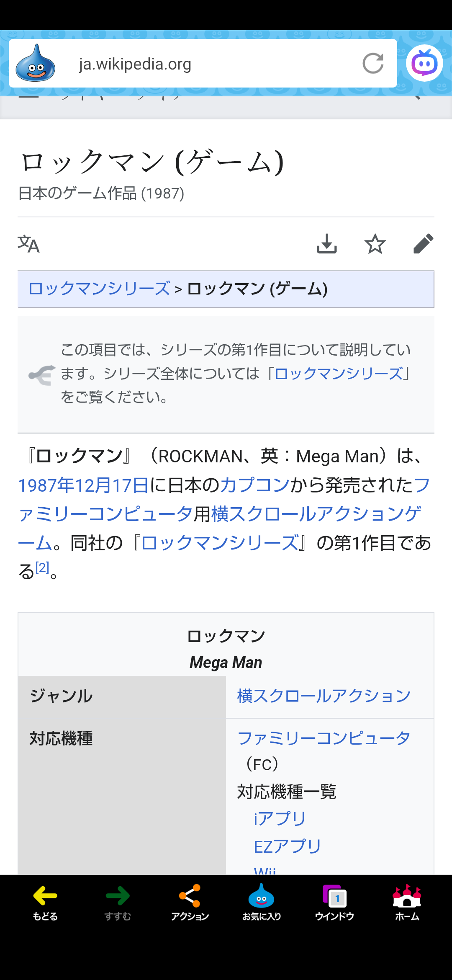Tap the ja.wikipedia.org address bar
The image size is (452, 980).
point(209,64)
